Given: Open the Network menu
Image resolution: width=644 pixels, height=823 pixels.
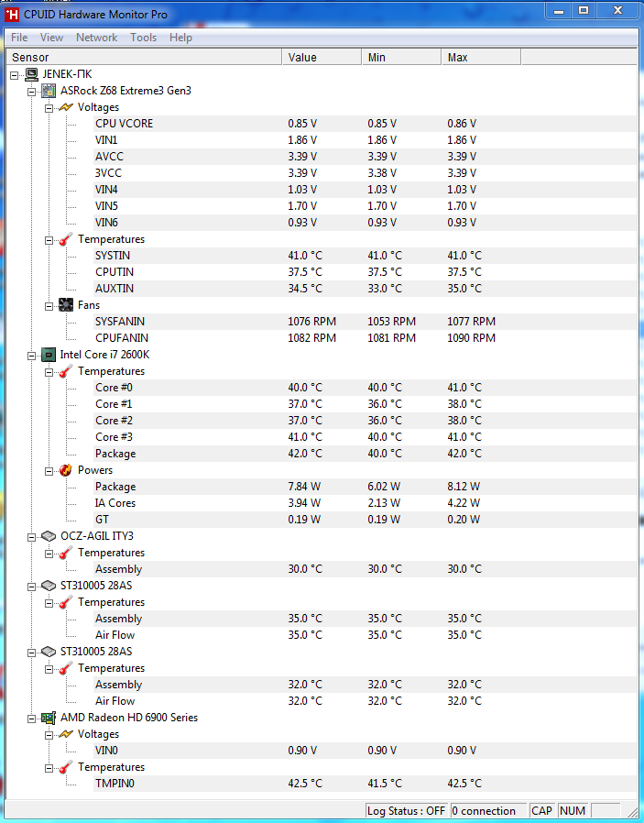Looking at the screenshot, I should click(x=96, y=38).
